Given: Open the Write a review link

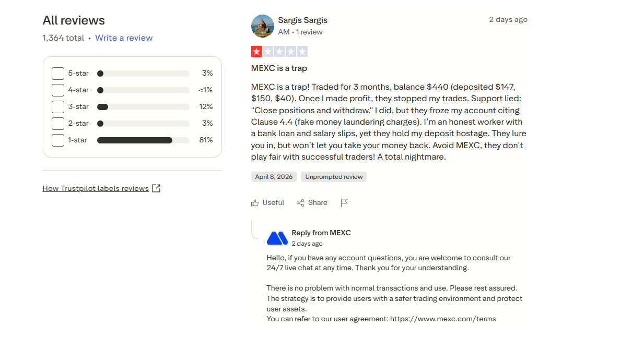Looking at the screenshot, I should click(x=124, y=38).
